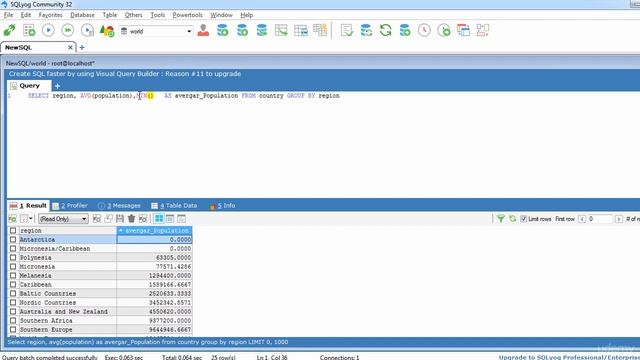Click the Visual Query Builder upgrade banner
Viewport: 640px width, 360px height.
coord(125,74)
